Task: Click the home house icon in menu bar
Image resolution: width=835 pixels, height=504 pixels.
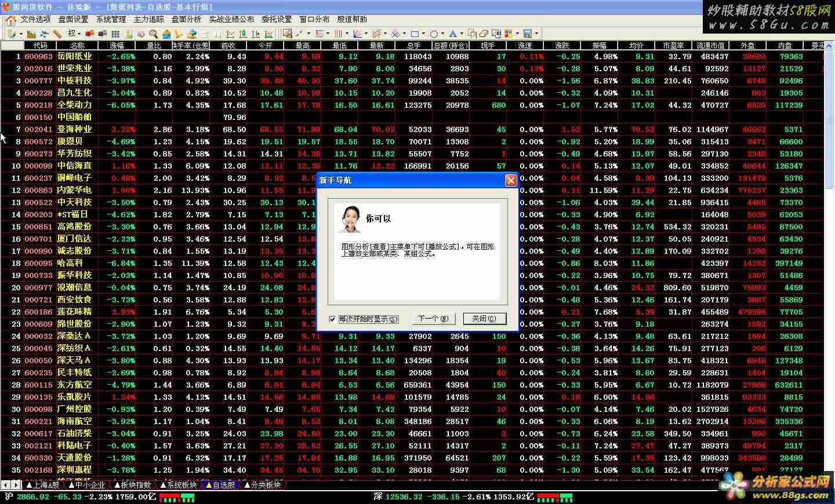Action: [x=10, y=20]
